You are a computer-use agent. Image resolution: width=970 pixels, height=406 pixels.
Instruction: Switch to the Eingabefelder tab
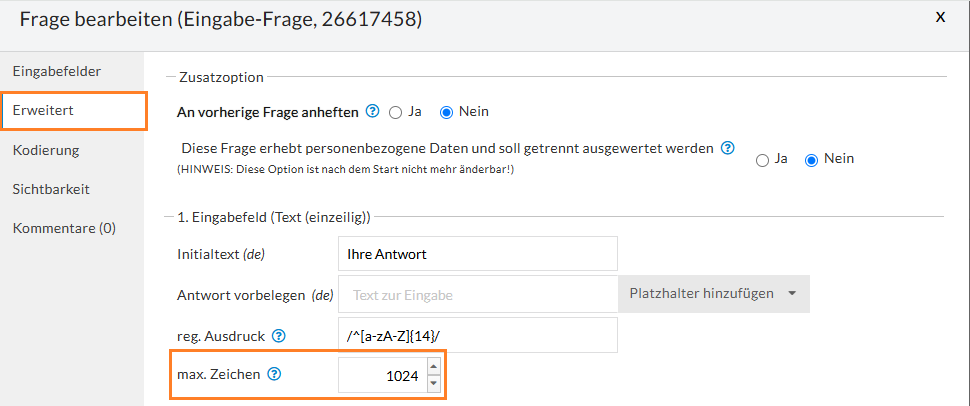click(x=57, y=72)
